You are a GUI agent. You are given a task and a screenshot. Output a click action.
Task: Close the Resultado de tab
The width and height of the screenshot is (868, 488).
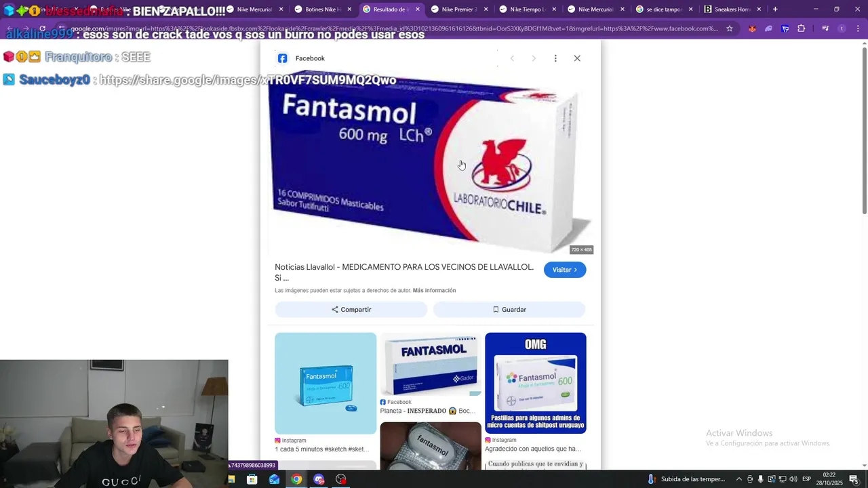point(418,9)
